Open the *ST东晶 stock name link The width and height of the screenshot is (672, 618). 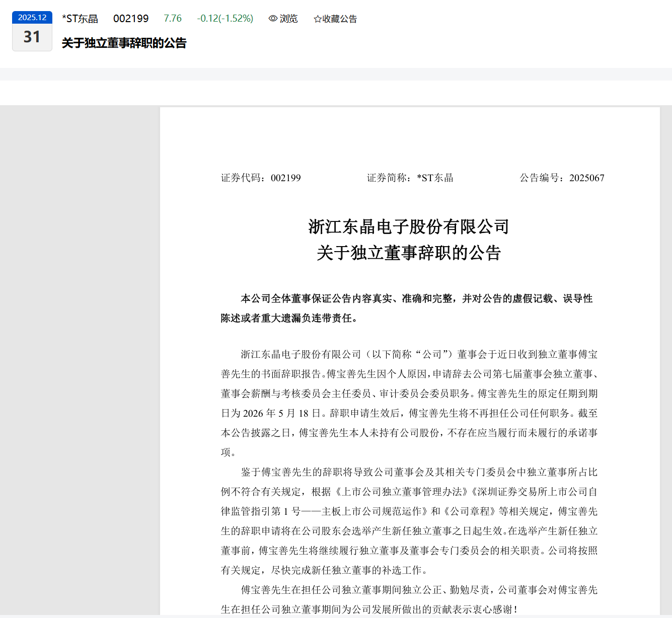tap(80, 19)
